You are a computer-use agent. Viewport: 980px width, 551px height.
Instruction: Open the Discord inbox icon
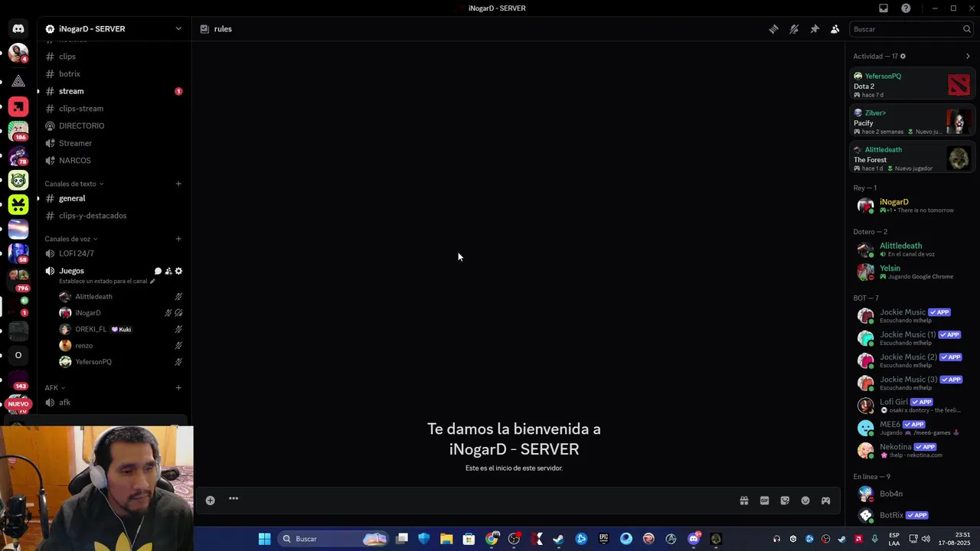[x=884, y=8]
